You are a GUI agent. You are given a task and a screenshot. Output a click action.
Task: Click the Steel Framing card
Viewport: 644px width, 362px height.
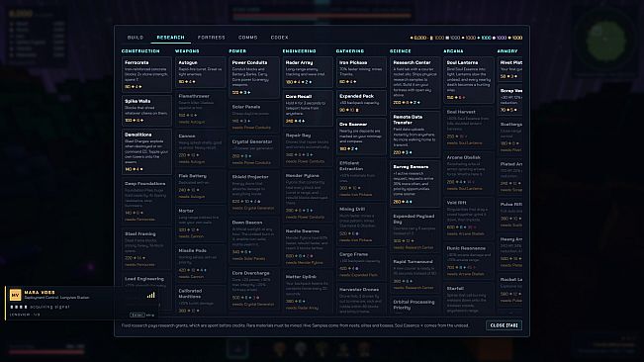(146, 249)
